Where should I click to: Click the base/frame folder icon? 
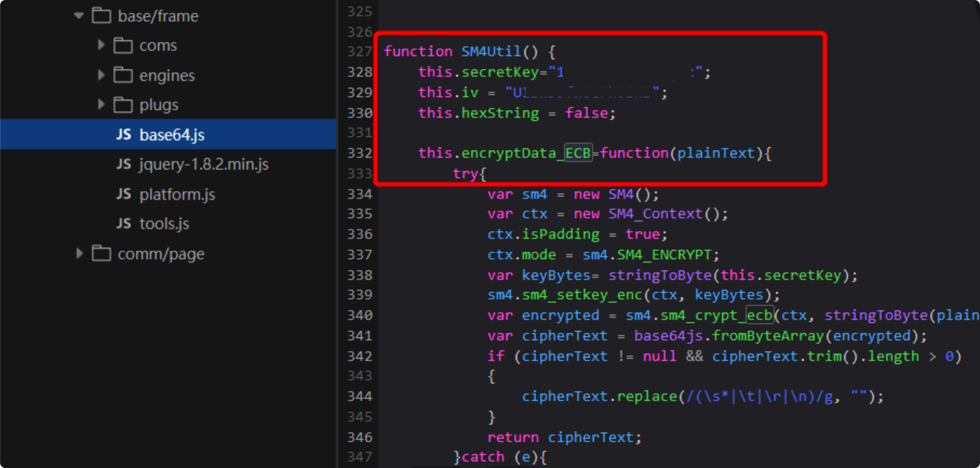click(101, 16)
